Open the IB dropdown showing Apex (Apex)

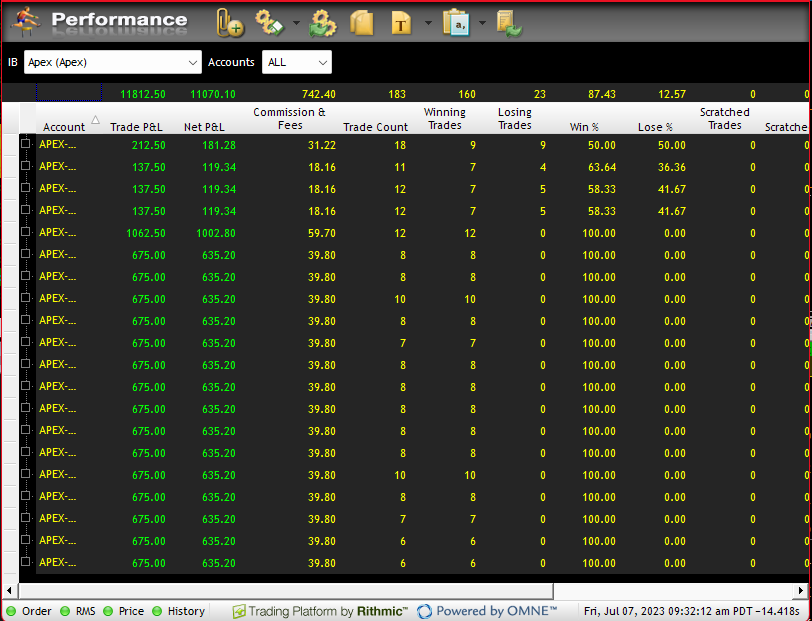click(x=112, y=62)
